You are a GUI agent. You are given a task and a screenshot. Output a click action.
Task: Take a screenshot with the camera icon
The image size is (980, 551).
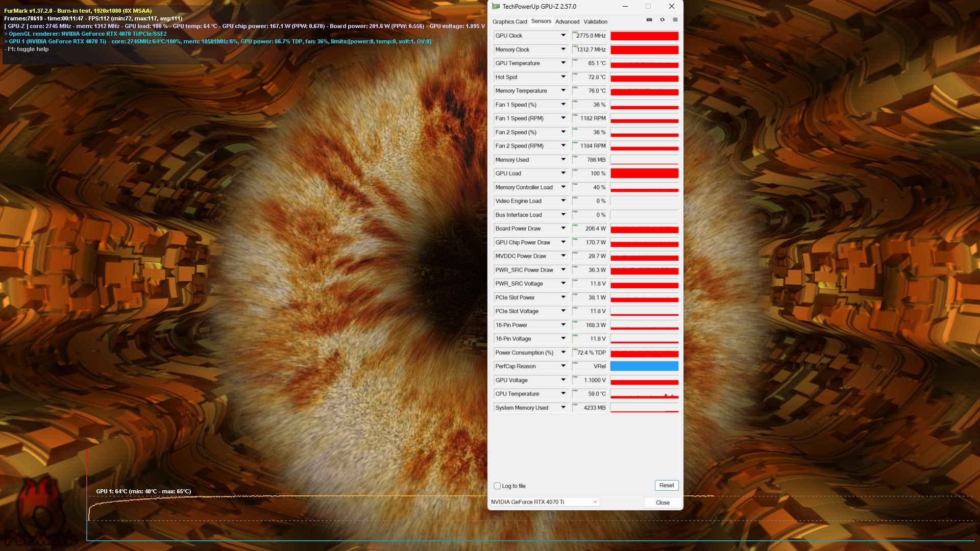649,20
